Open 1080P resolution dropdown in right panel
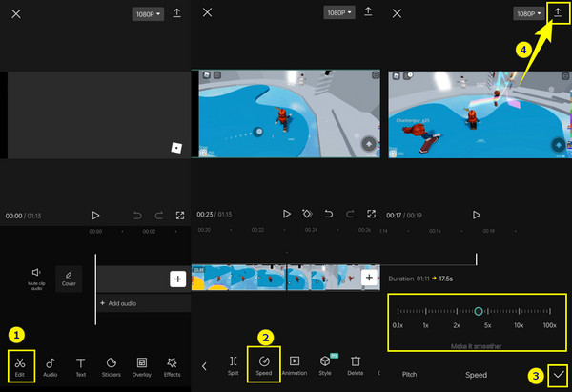 click(x=529, y=14)
